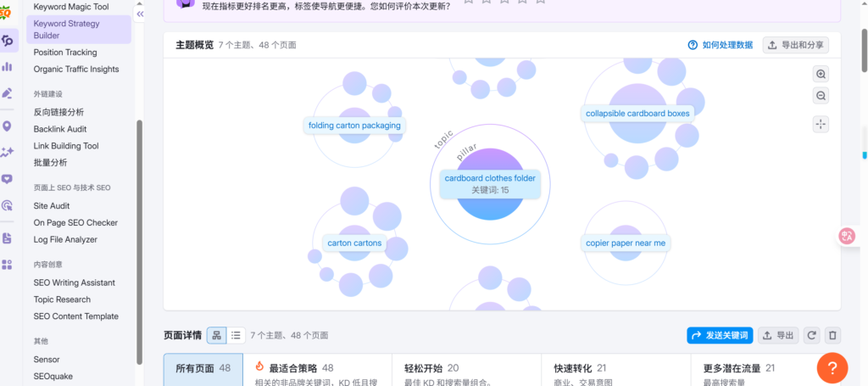Open the heart chat bubble icon in the rail
Viewport: 868px width, 386px height.
7,179
